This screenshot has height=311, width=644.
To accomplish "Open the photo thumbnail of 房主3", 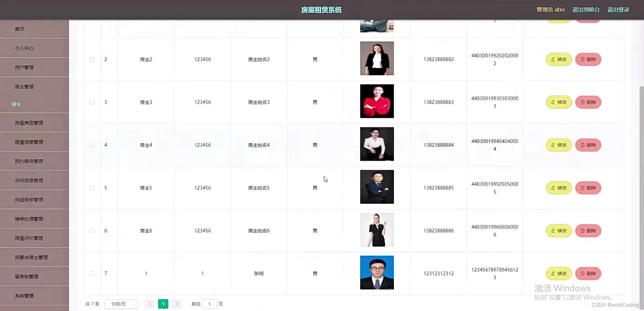I will (x=377, y=101).
